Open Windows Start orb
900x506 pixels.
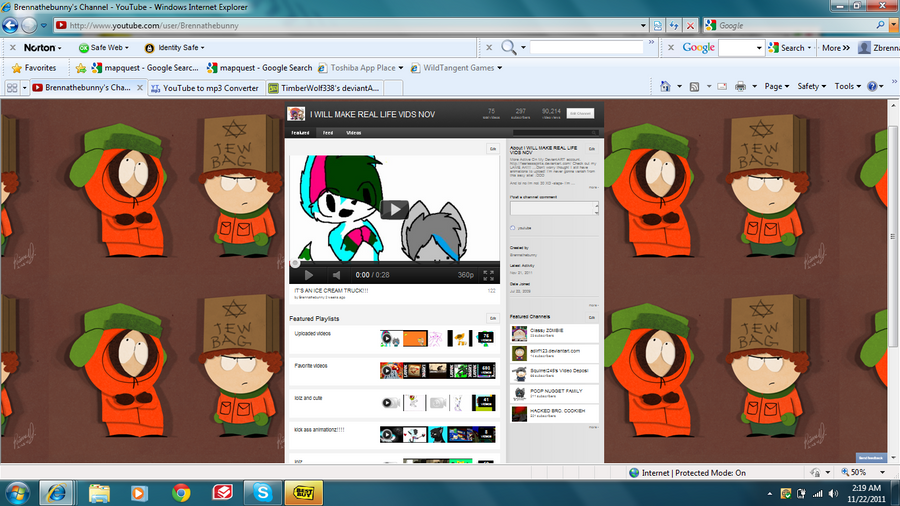tap(17, 493)
